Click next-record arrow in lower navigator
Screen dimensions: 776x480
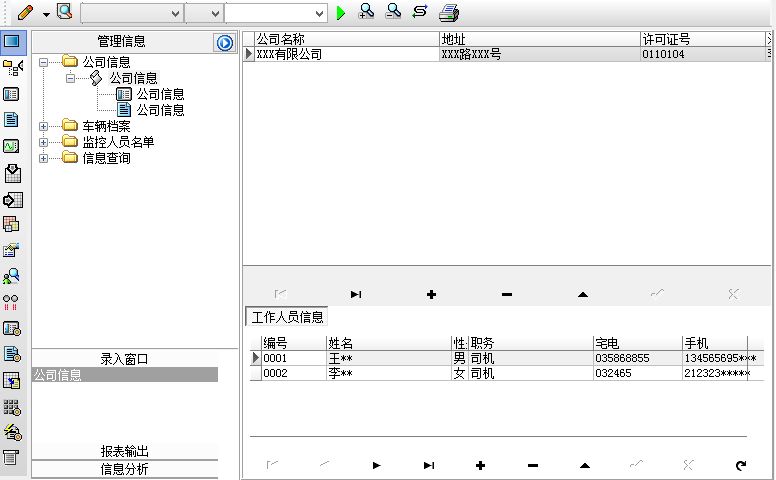376,465
